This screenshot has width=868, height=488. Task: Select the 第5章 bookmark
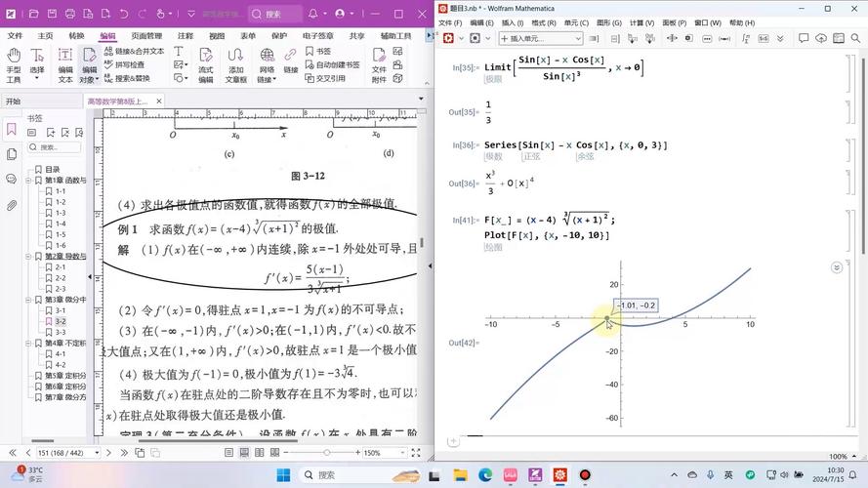[x=65, y=376]
